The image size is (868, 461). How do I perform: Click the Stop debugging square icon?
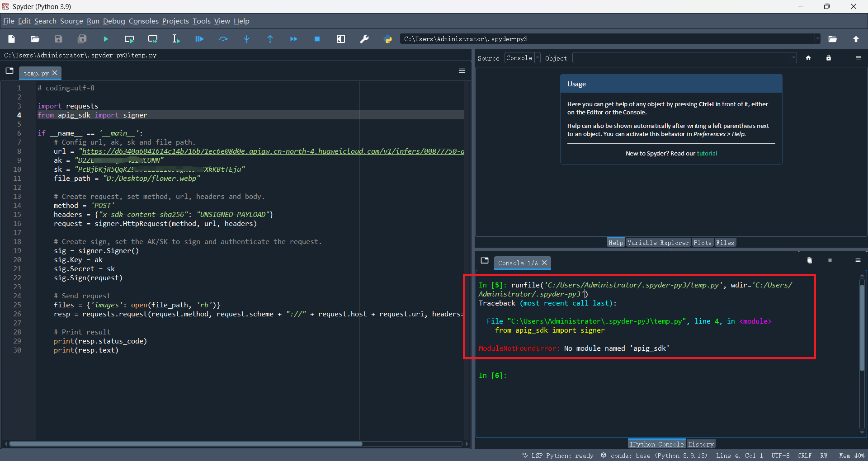pos(317,39)
